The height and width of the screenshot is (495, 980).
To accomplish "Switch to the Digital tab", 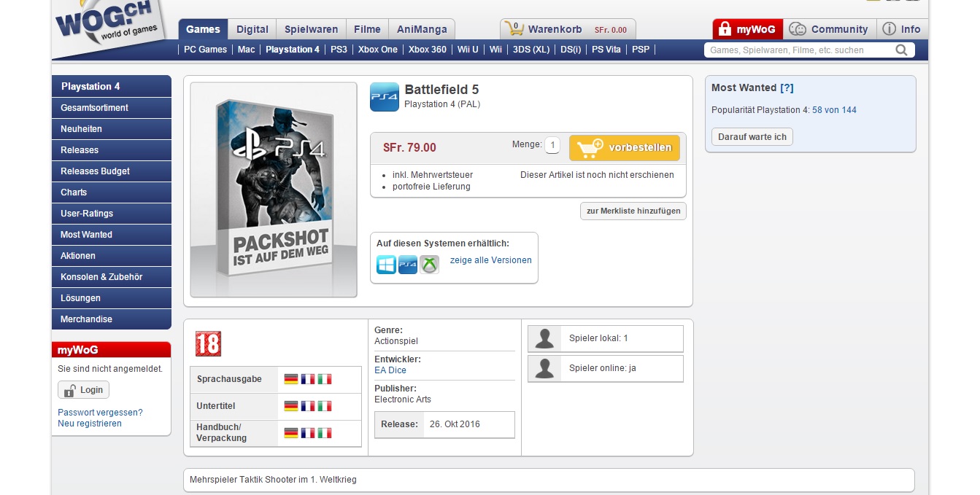I will pyautogui.click(x=252, y=29).
